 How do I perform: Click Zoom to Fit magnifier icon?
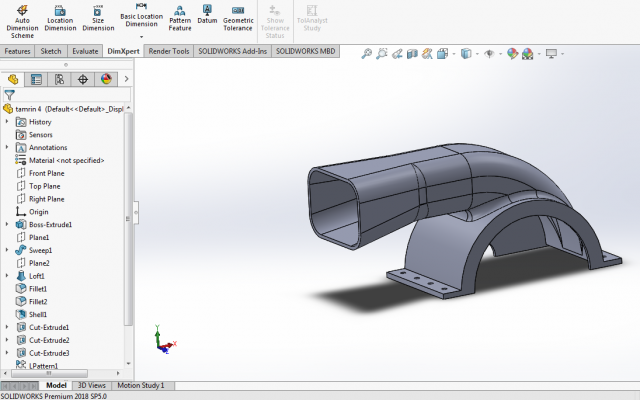coord(367,53)
